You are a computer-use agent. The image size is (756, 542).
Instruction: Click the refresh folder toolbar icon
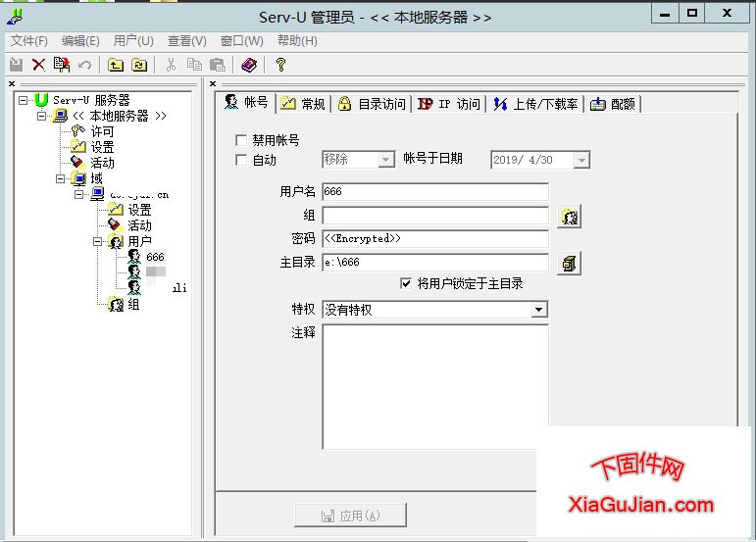click(x=139, y=65)
